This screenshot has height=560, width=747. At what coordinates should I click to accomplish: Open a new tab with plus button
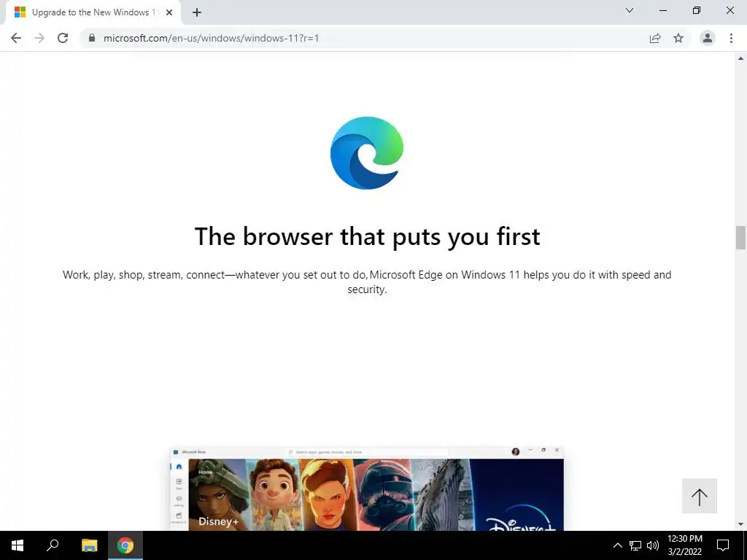197,13
